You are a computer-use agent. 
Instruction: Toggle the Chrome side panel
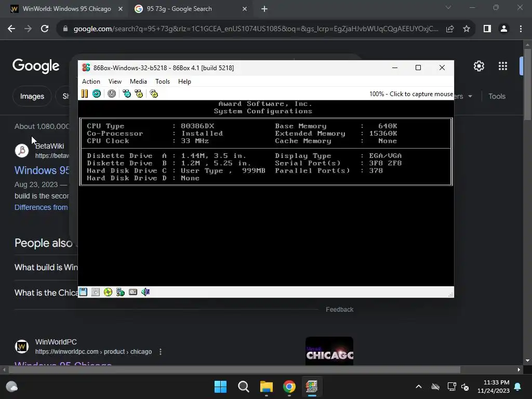point(487,29)
